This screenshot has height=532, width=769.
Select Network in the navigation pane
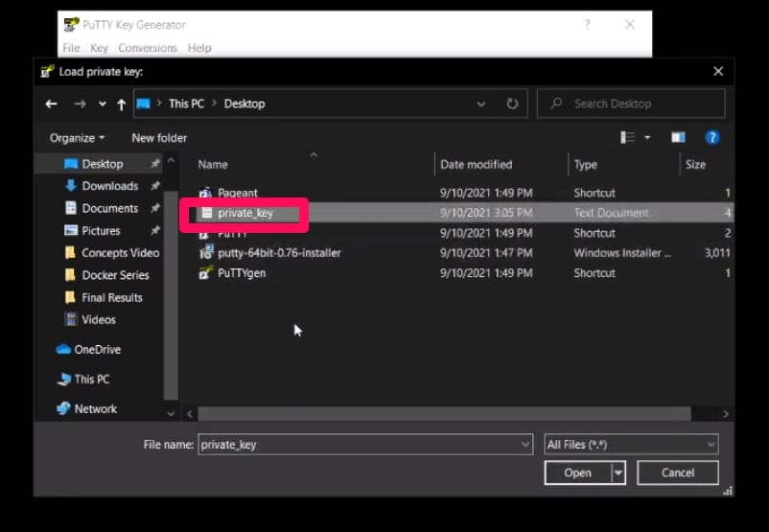click(x=95, y=409)
